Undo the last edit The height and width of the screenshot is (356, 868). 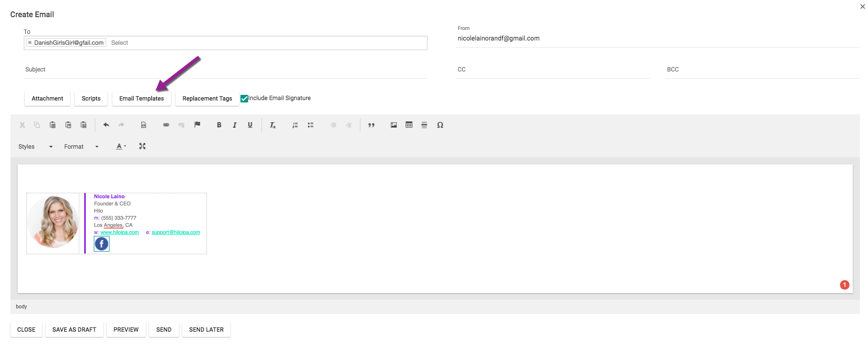tap(106, 125)
